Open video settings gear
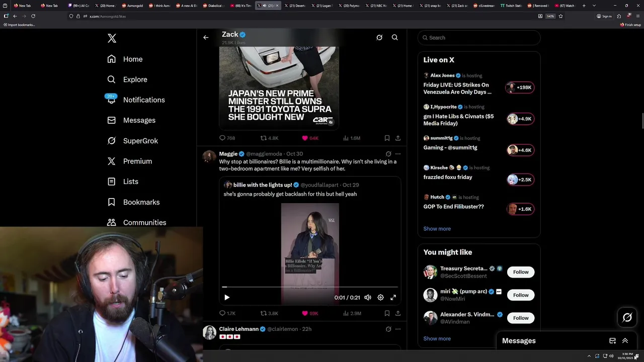Screen dimensions: 644x362 point(380,298)
